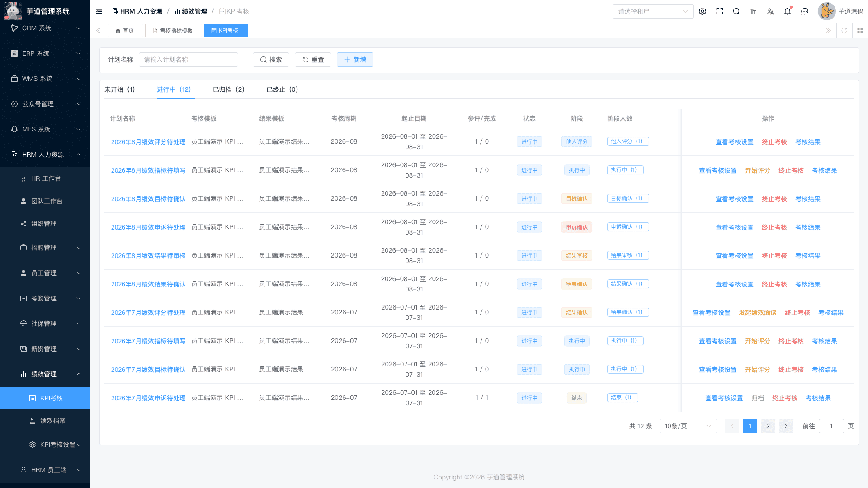Click 归档 for 2026年7月绩效申诉待处理

758,398
